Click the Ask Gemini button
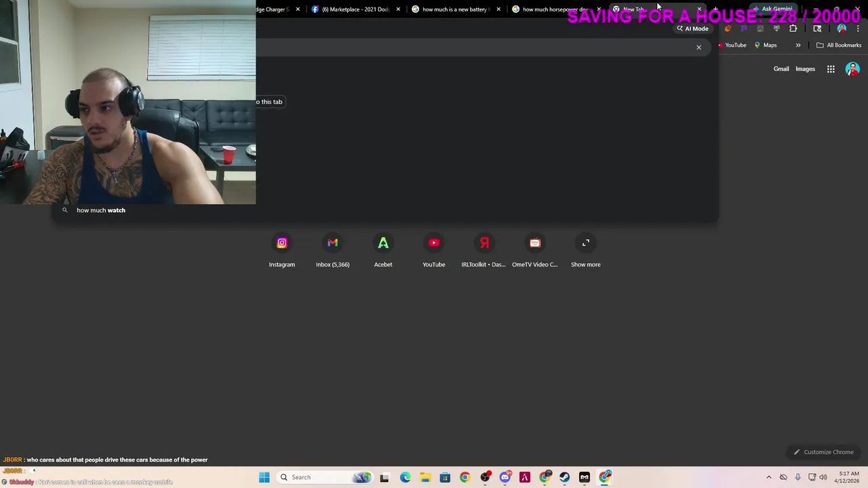Image resolution: width=868 pixels, height=488 pixels. (x=772, y=9)
